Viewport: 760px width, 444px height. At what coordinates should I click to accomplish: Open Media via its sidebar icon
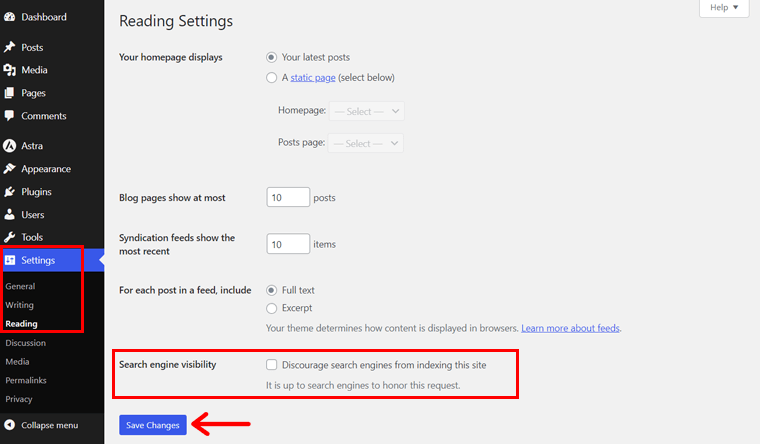[x=10, y=70]
